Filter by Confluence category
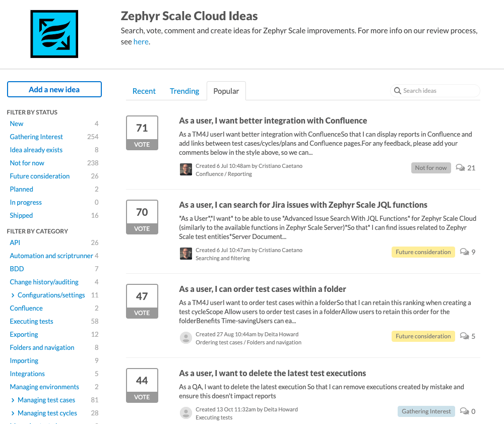The width and height of the screenshot is (504, 424). click(26, 308)
